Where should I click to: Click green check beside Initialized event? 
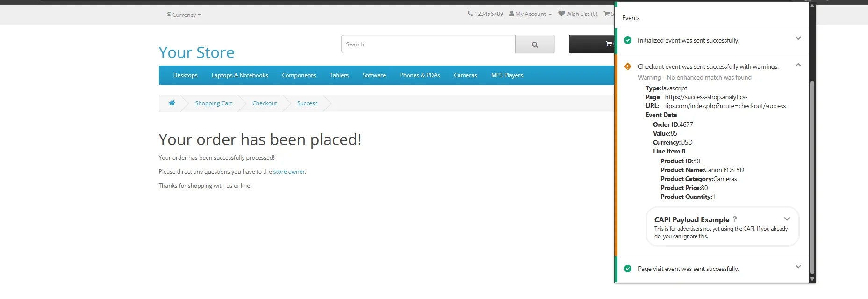click(x=628, y=40)
